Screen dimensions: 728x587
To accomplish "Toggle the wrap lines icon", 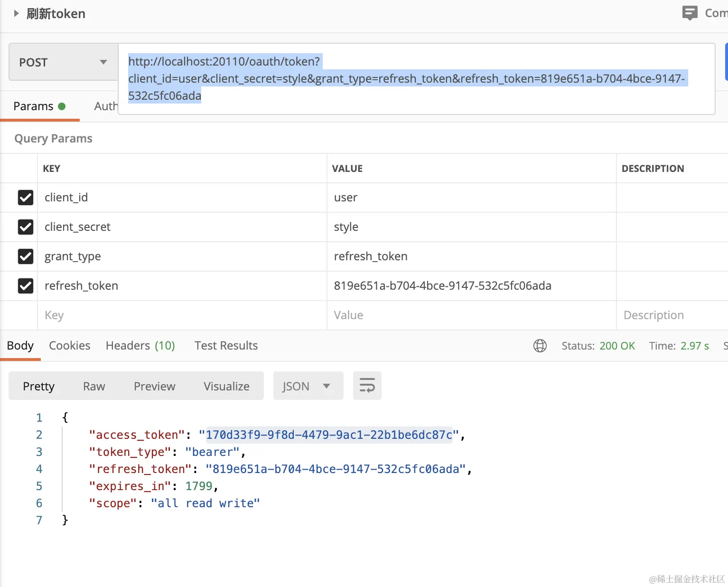I will click(x=367, y=386).
